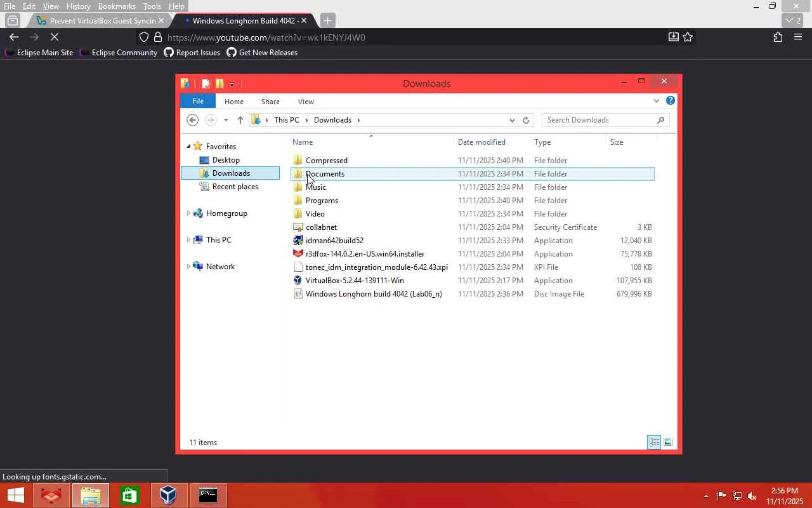
Task: Expand the Explorer ribbon chevron
Action: [657, 101]
